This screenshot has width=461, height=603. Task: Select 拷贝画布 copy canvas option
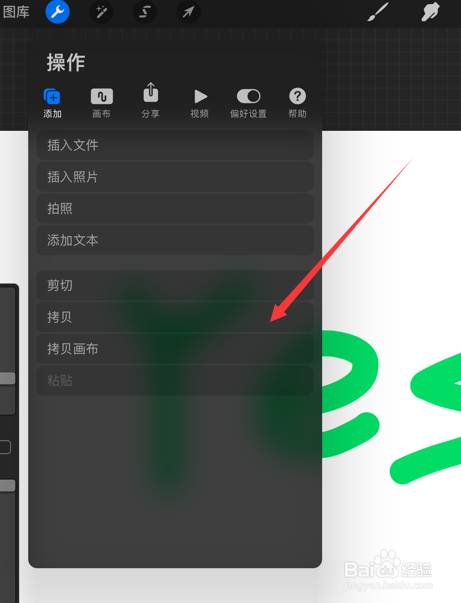click(175, 349)
